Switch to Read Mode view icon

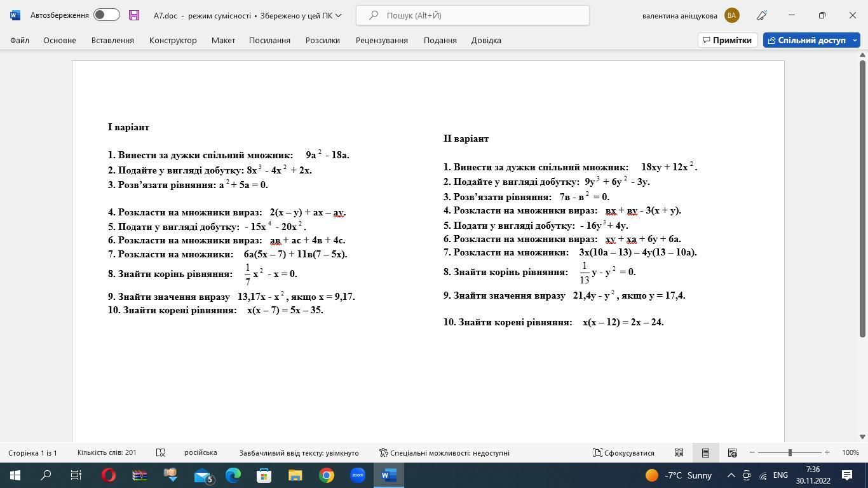[679, 453]
